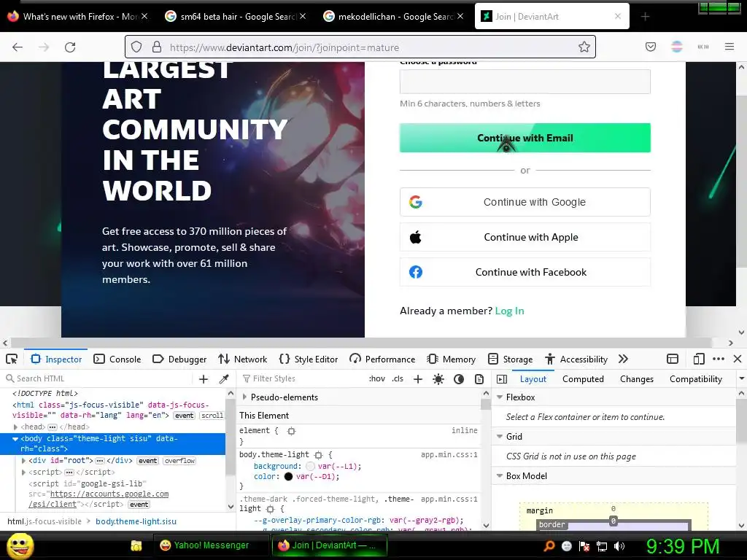Click Continue with Facebook
This screenshot has height=560, width=747.
coord(525,273)
